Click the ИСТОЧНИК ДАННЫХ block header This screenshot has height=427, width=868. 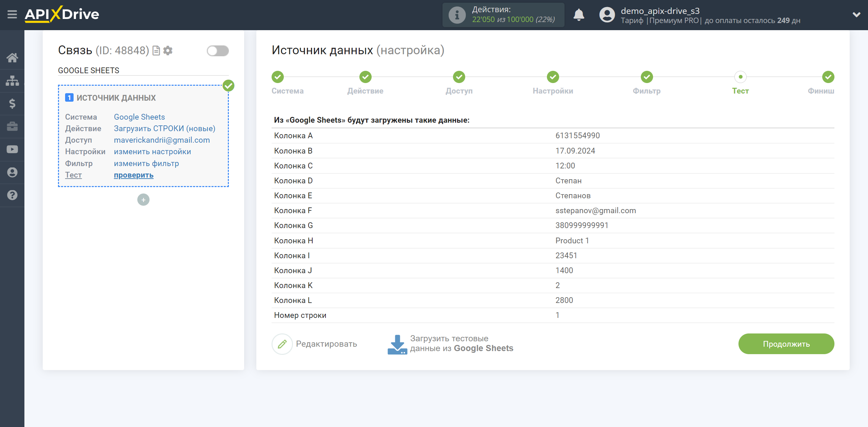[116, 98]
